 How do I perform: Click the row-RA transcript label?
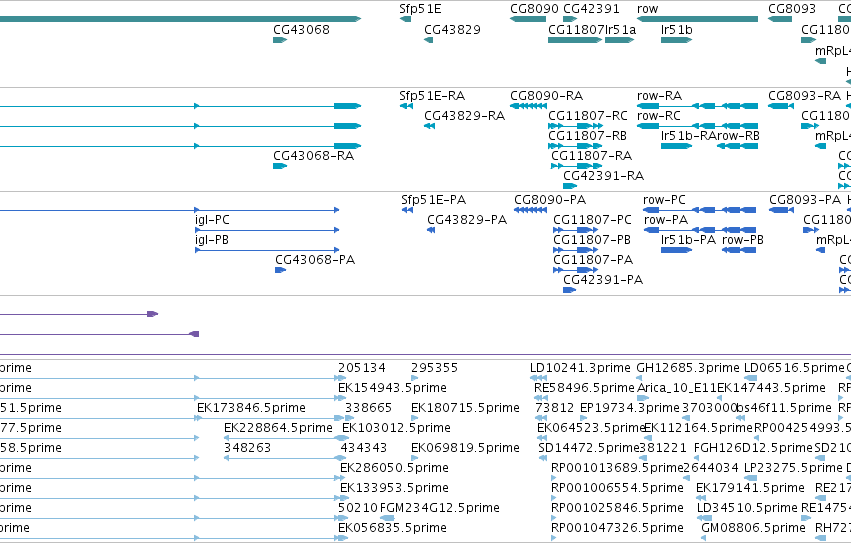pos(659,96)
